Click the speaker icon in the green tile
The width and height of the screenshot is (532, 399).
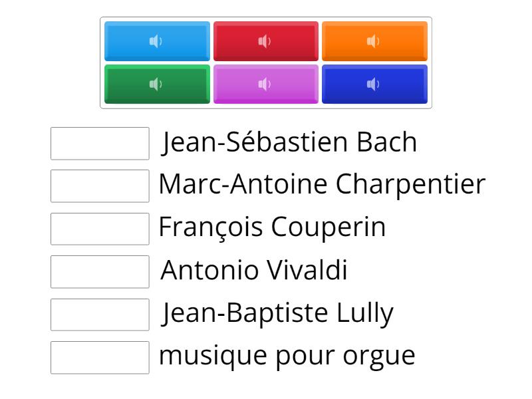point(156,84)
